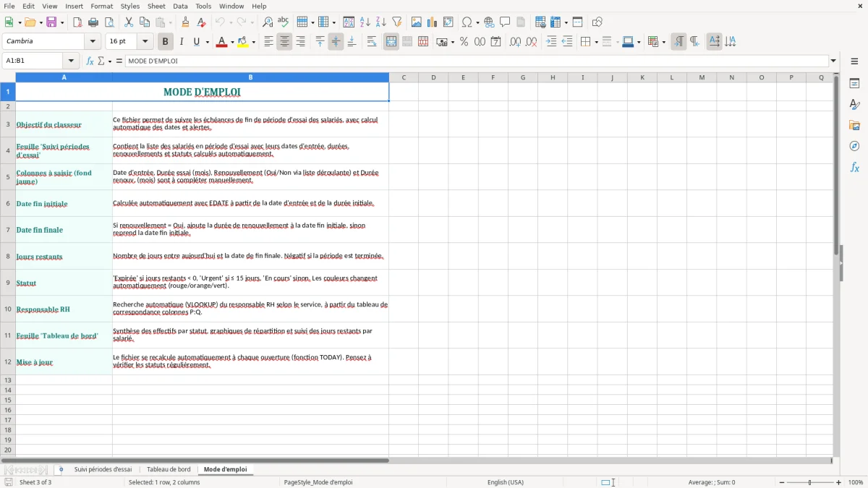Image resolution: width=868 pixels, height=488 pixels.
Task: Click the Insert Pivot Table icon
Action: 448,22
